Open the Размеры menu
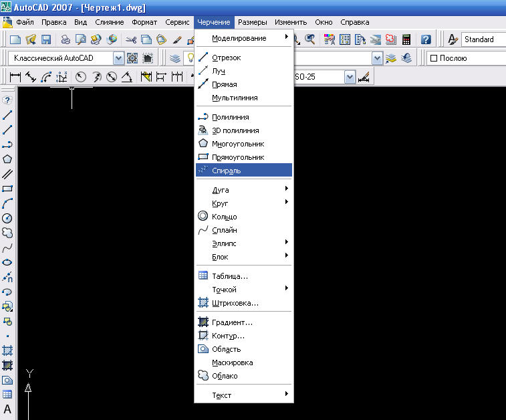Screen dimensions: 506x420 click(x=252, y=22)
